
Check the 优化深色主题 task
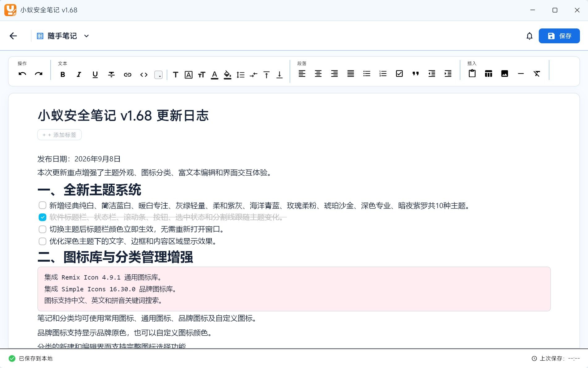point(42,241)
